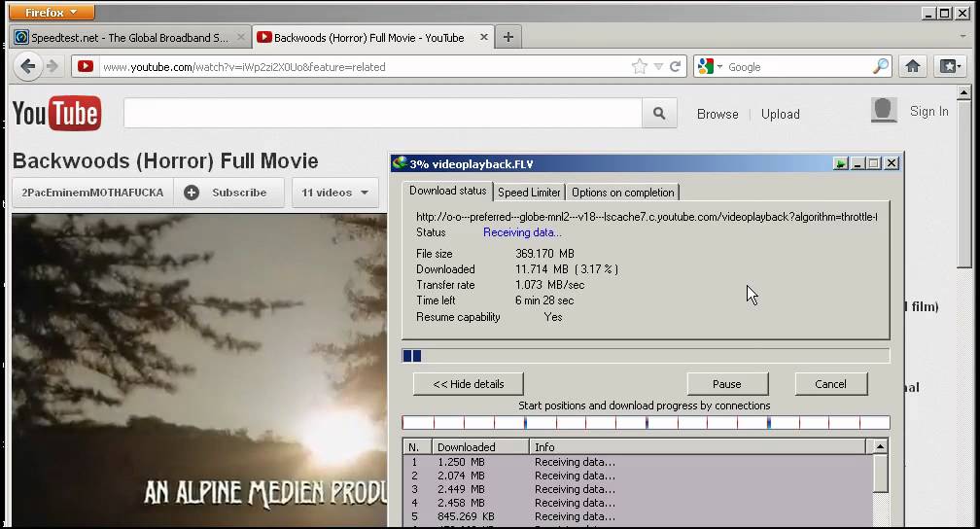Click inside the YouTube search field
Image resolution: width=980 pixels, height=529 pixels.
click(382, 113)
